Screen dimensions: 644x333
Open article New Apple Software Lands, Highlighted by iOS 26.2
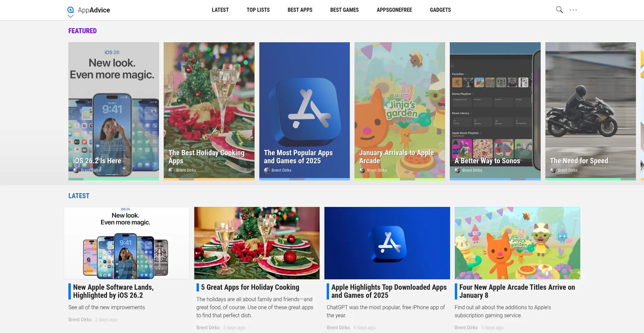tap(113, 291)
